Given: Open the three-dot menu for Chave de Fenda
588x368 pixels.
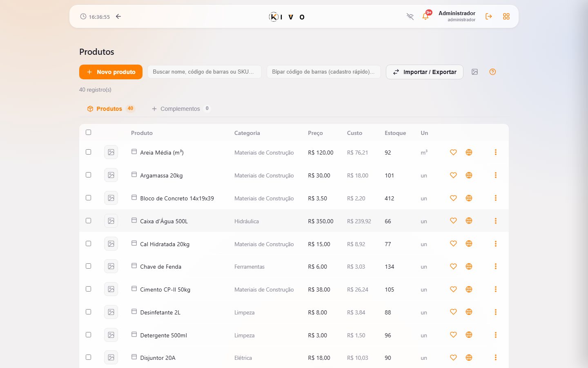Looking at the screenshot, I should (496, 267).
